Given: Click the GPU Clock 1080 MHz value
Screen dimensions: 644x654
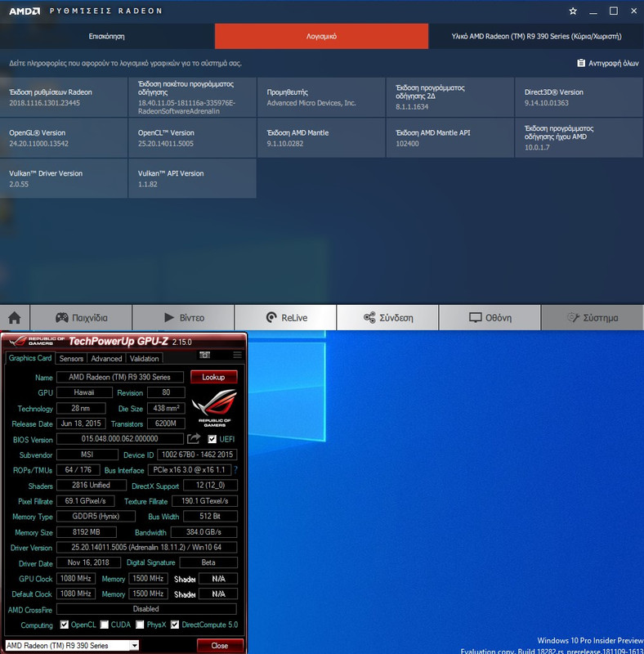Looking at the screenshot, I should [x=76, y=579].
